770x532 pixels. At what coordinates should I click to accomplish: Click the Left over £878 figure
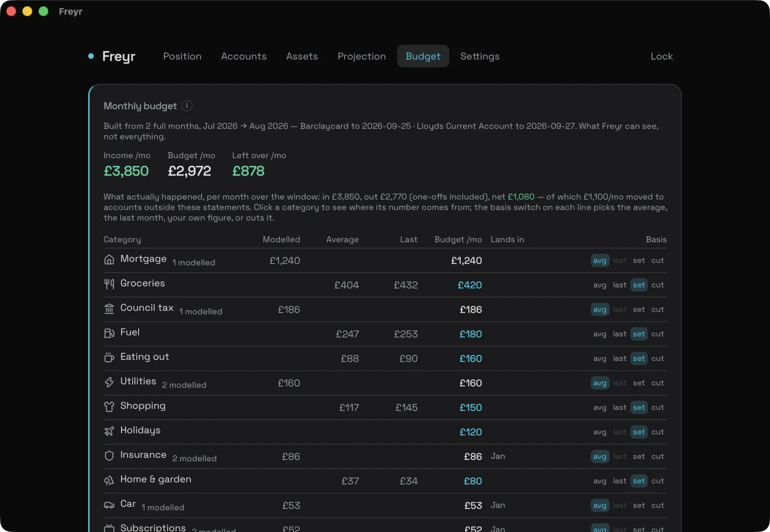pyautogui.click(x=248, y=171)
